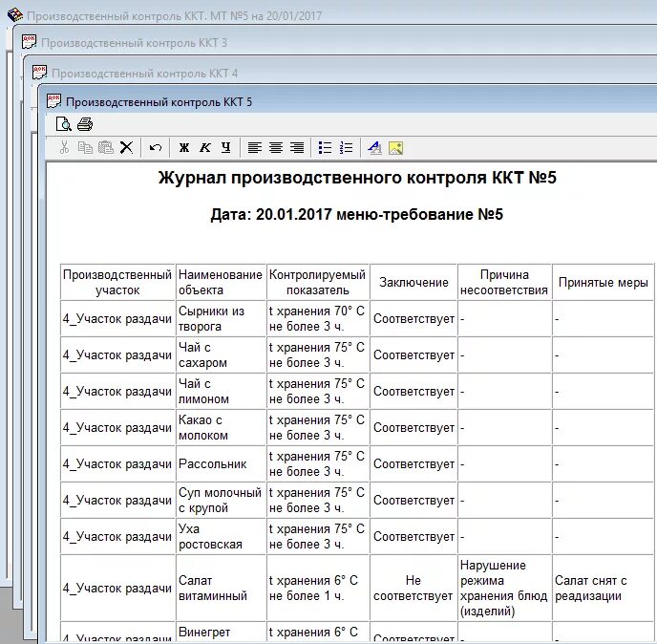Screen dimensions: 657x644
Task: Click the ККТ 4 window document icon
Action: click(x=39, y=72)
